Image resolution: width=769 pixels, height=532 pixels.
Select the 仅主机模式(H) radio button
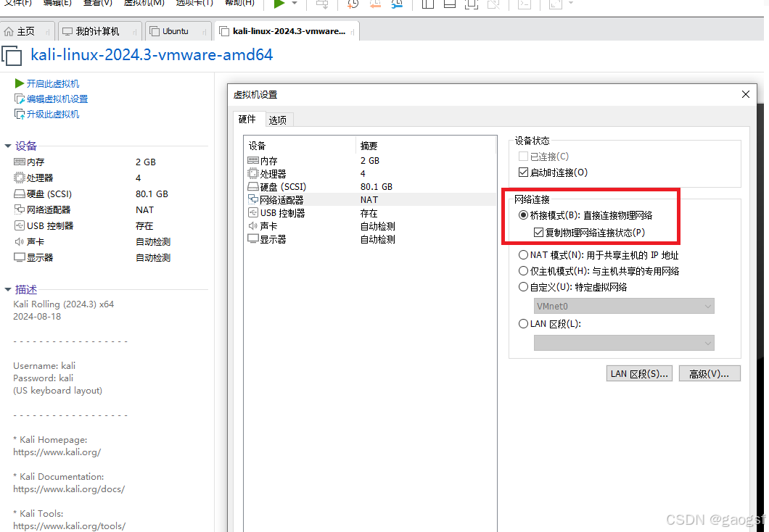click(523, 271)
